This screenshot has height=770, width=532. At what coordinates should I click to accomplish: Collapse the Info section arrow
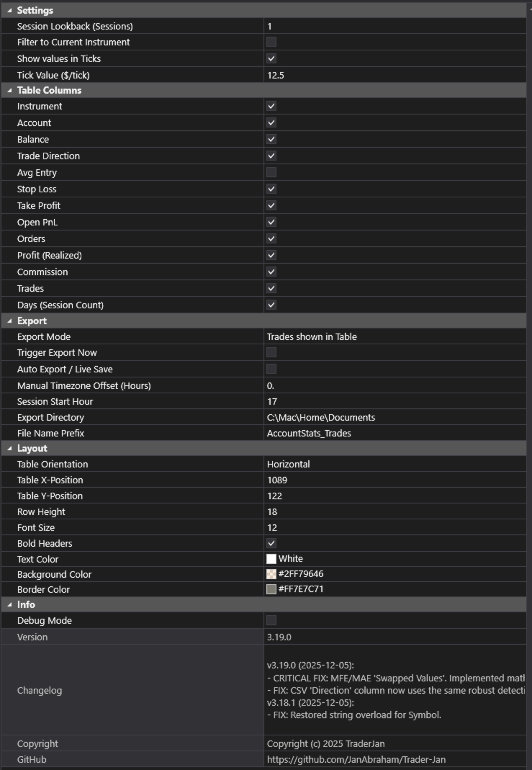(x=9, y=605)
